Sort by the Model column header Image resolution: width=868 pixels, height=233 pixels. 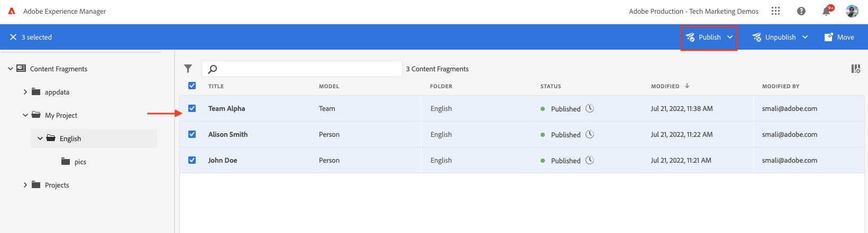click(329, 86)
